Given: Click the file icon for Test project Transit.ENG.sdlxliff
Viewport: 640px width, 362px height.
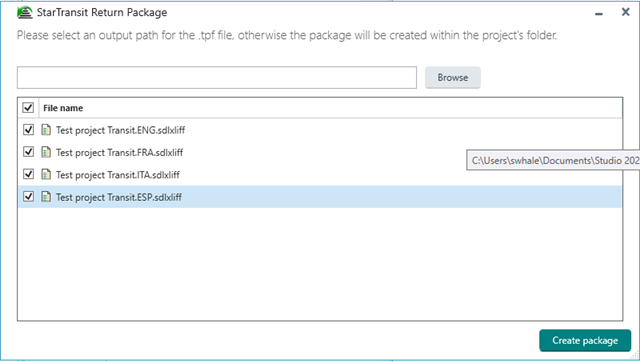Looking at the screenshot, I should pyautogui.click(x=46, y=130).
